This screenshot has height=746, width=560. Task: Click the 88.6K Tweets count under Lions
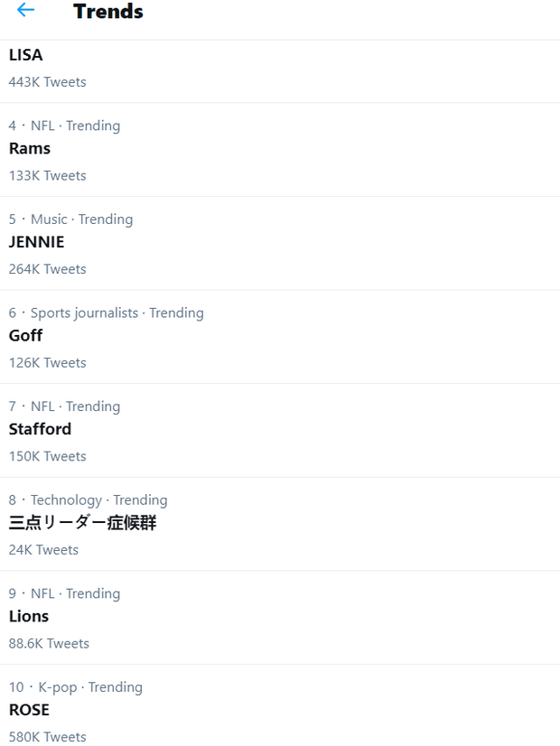(x=49, y=644)
